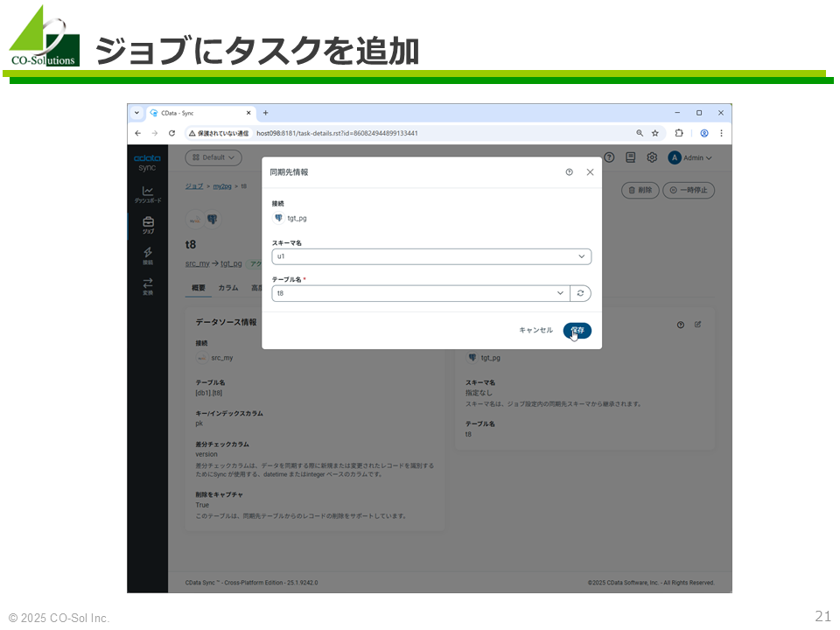Click the [db1].[t8] table name value
840x630 pixels.
209,393
